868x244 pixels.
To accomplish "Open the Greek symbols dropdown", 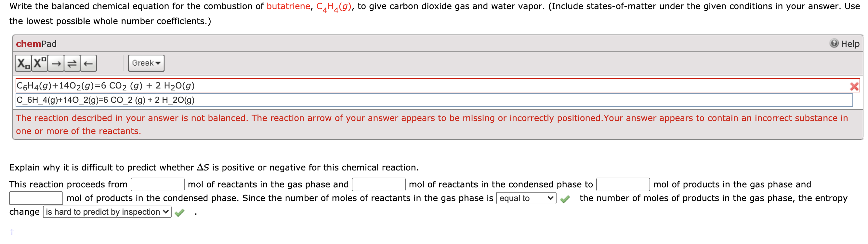I will pos(146,63).
